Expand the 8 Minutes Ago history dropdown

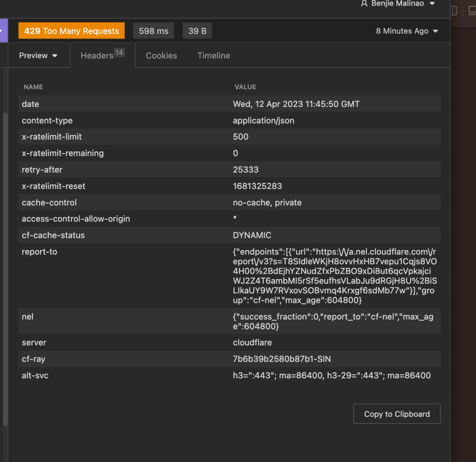pyautogui.click(x=407, y=31)
